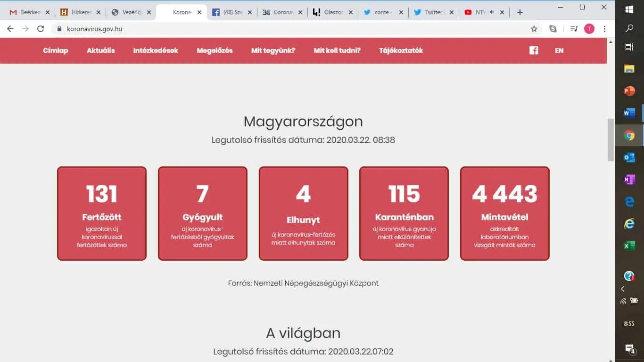The width and height of the screenshot is (644, 362).
Task: Switch to the Gmail Beérkező tab
Action: click(28, 12)
